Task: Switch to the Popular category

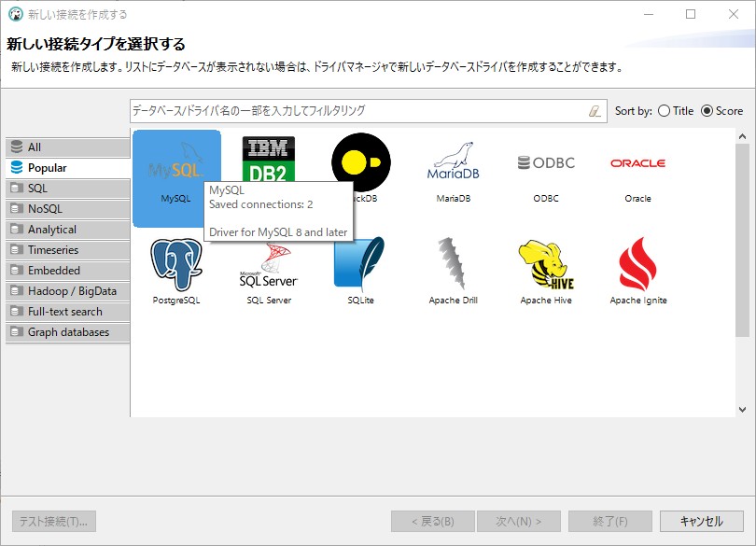Action: point(68,168)
